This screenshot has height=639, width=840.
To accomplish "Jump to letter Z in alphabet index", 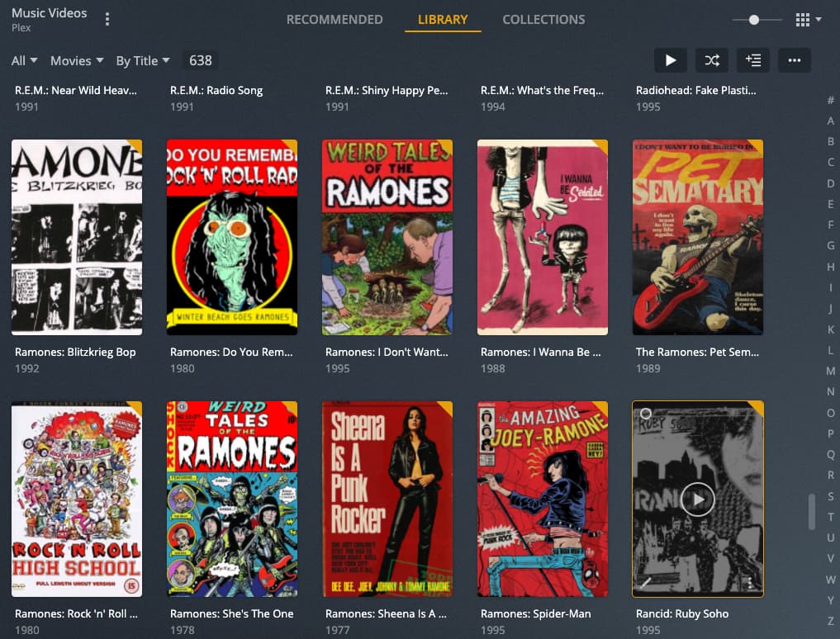I will click(x=830, y=622).
